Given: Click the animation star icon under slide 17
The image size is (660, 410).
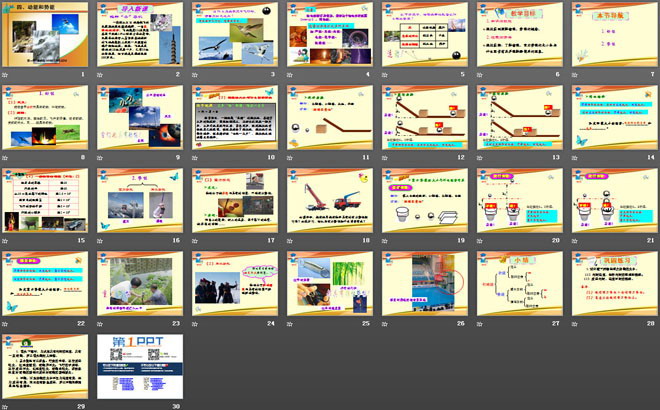Looking at the screenshot, I should pos(195,240).
